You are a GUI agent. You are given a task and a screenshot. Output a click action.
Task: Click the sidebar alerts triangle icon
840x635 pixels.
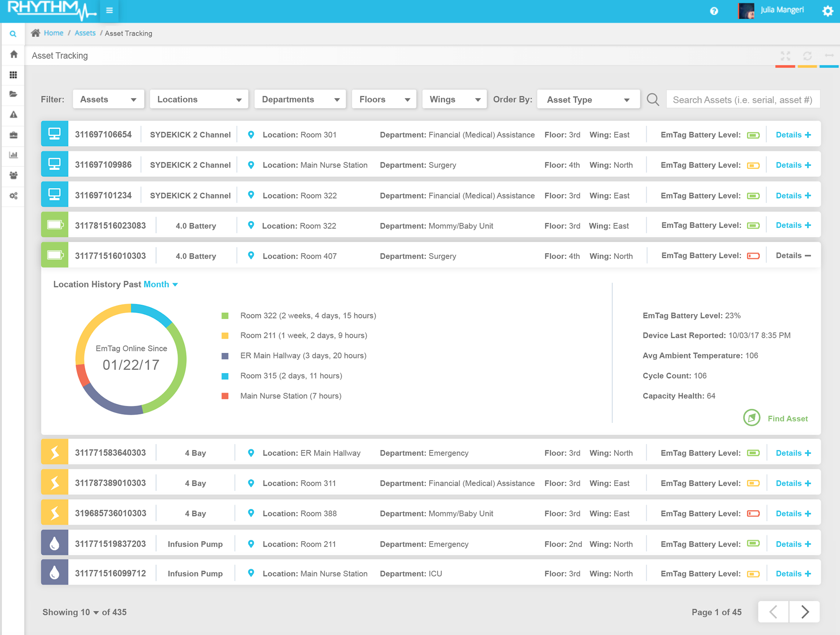click(13, 115)
